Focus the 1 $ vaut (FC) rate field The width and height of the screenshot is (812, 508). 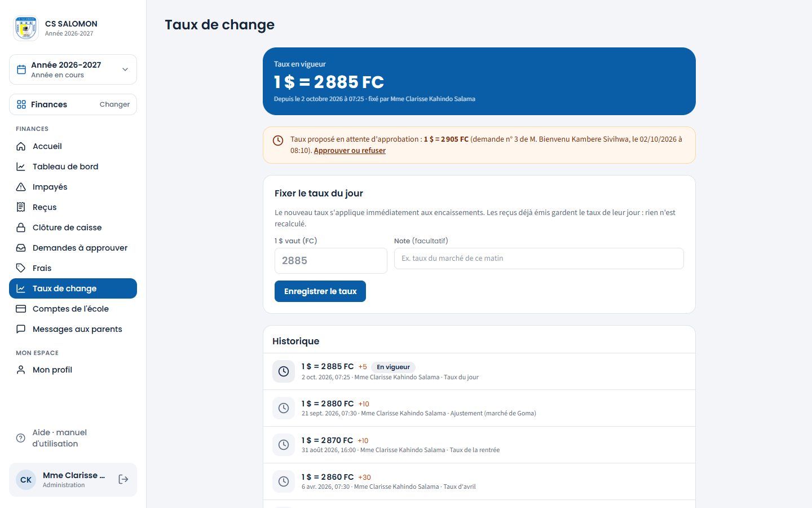coord(331,261)
